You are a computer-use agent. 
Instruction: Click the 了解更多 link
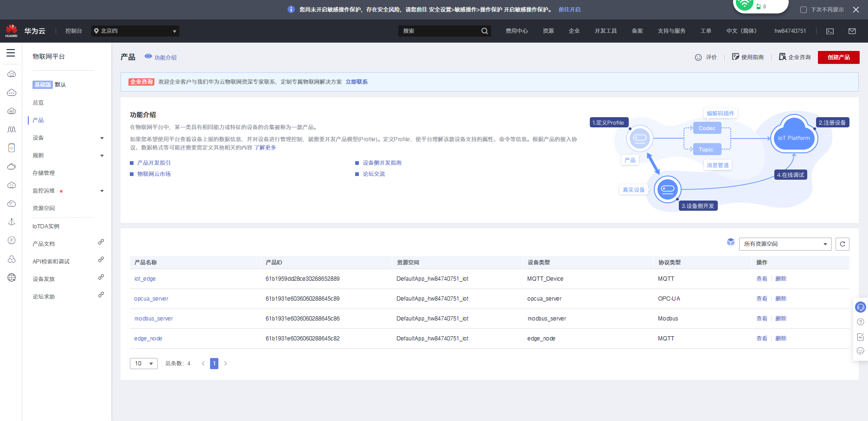pos(265,148)
